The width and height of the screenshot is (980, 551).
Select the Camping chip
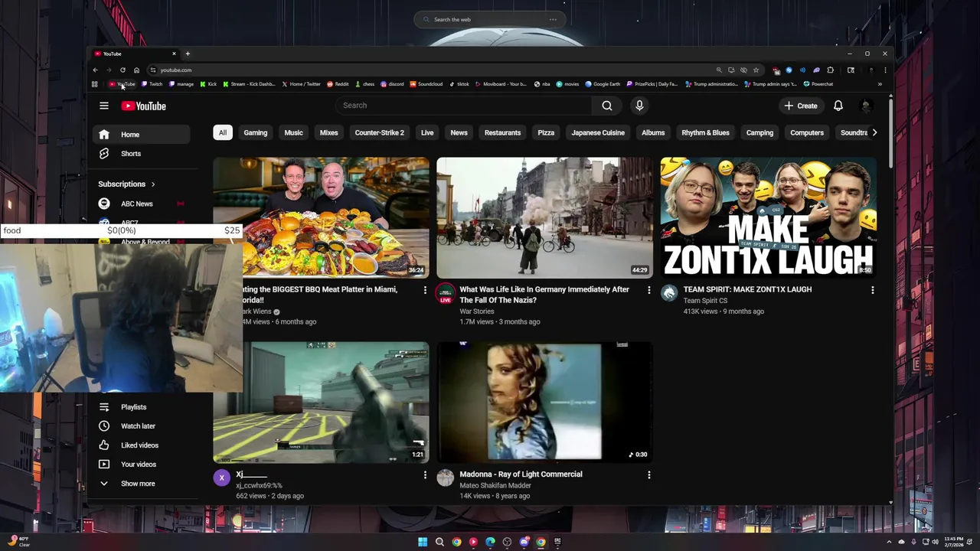(x=759, y=132)
